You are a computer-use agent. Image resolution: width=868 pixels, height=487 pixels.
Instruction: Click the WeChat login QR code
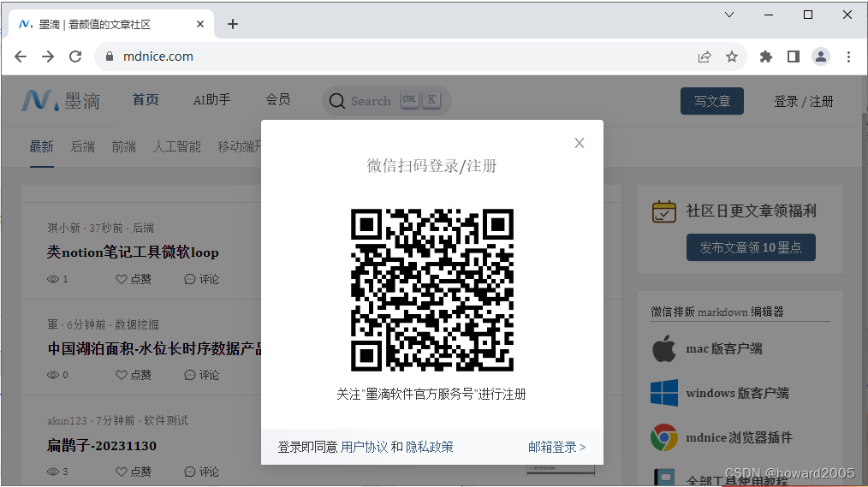click(x=431, y=290)
